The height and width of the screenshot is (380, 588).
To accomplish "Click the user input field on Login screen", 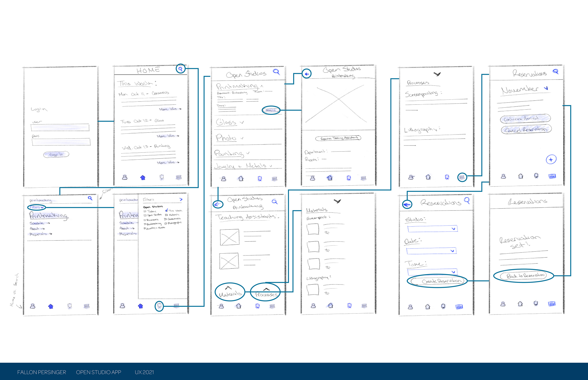I will point(60,128).
